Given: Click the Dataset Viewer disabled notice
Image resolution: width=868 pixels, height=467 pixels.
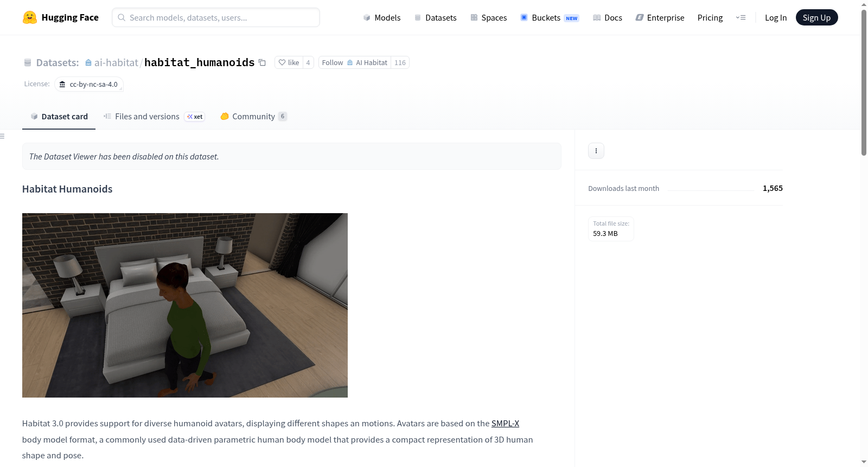Looking at the screenshot, I should coord(292,156).
